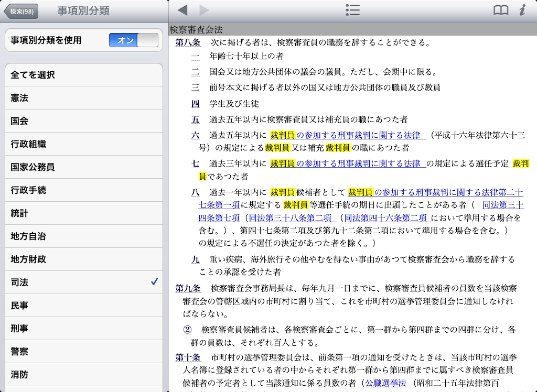Image resolution: width=537 pixels, height=392 pixels.
Task: Go back to 検索(98) results
Action: click(21, 11)
